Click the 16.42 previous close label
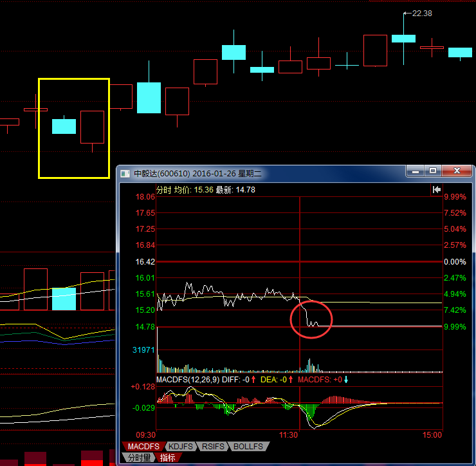The height and width of the screenshot is (466, 476). click(145, 262)
